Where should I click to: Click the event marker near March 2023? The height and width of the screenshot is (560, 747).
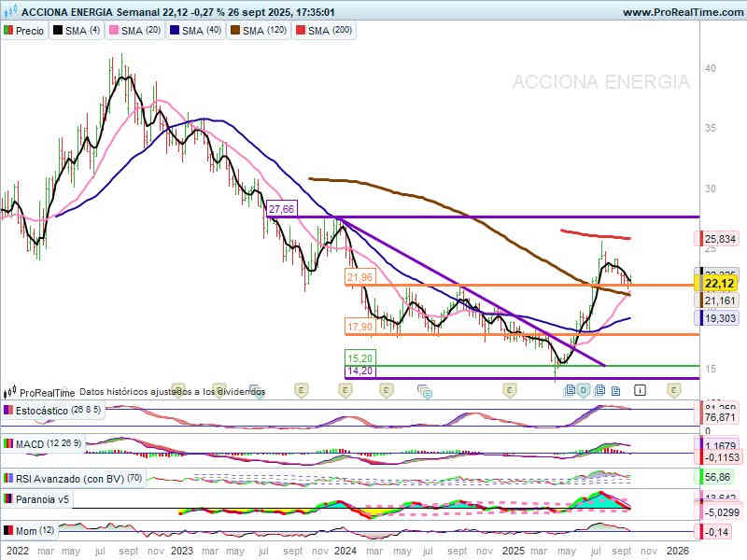219,390
